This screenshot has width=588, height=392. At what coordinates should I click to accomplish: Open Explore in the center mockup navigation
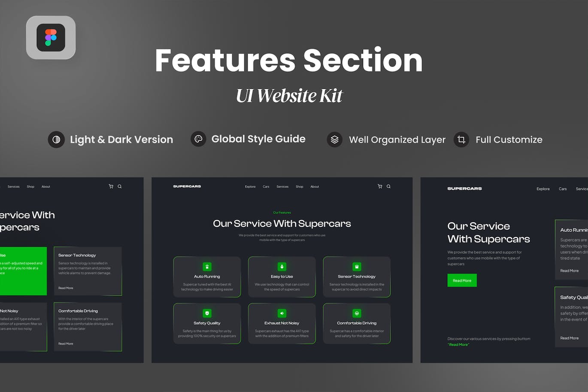pos(250,187)
